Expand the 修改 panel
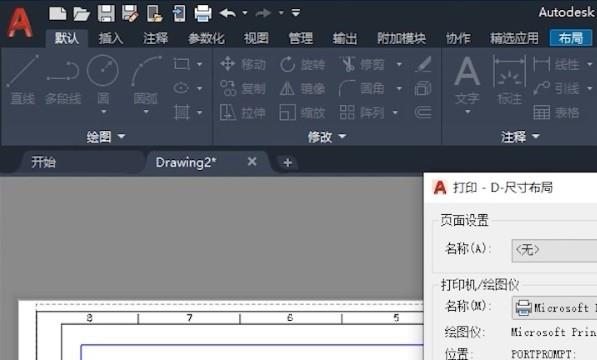The width and height of the screenshot is (597, 360). pos(327,136)
